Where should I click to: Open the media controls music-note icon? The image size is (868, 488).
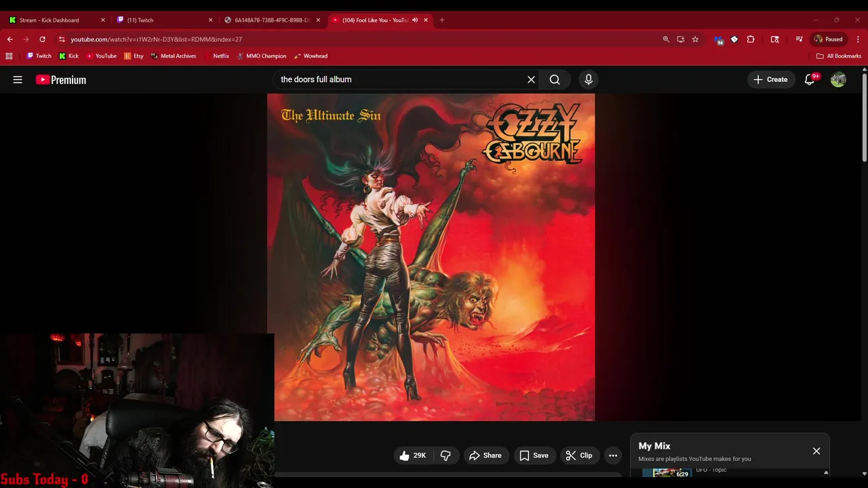pos(800,39)
